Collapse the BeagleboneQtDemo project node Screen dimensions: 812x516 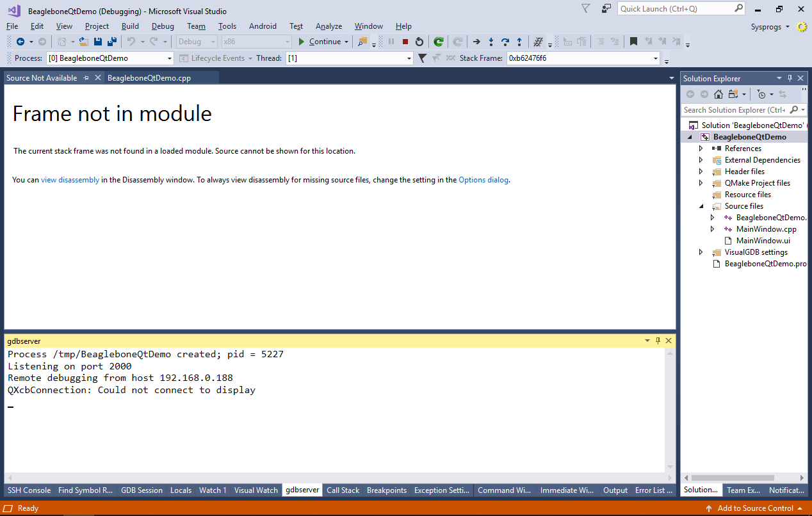pyautogui.click(x=690, y=137)
